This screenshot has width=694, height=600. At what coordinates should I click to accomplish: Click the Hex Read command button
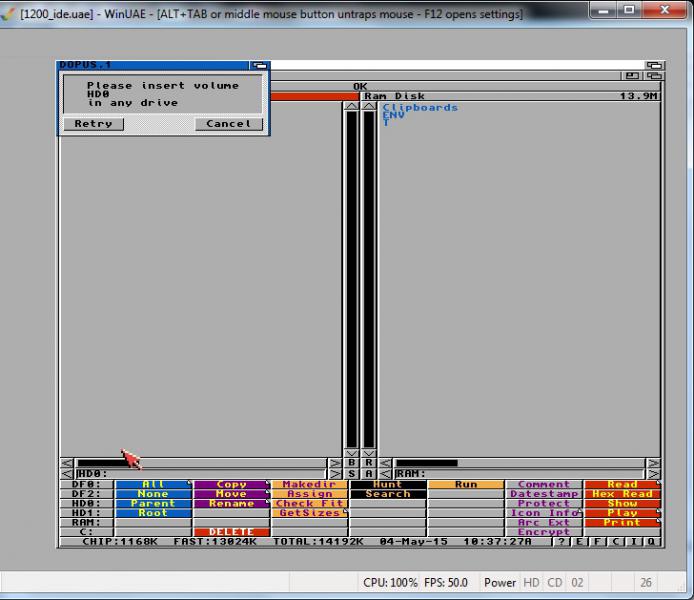(622, 494)
